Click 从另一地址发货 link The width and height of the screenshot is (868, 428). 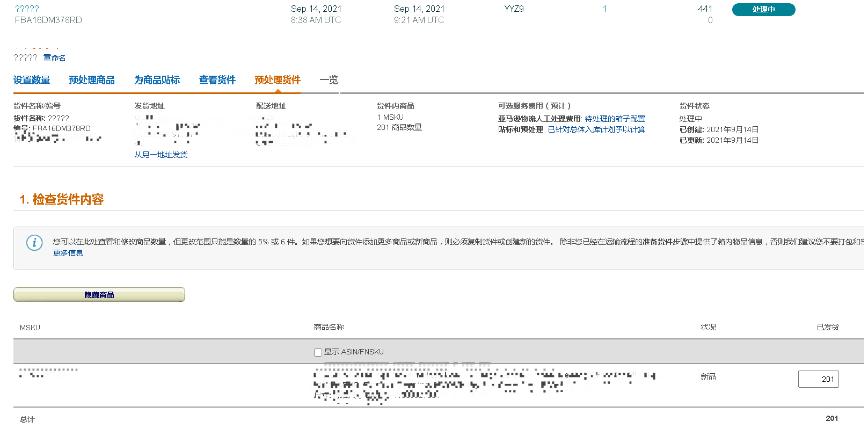[x=161, y=155]
